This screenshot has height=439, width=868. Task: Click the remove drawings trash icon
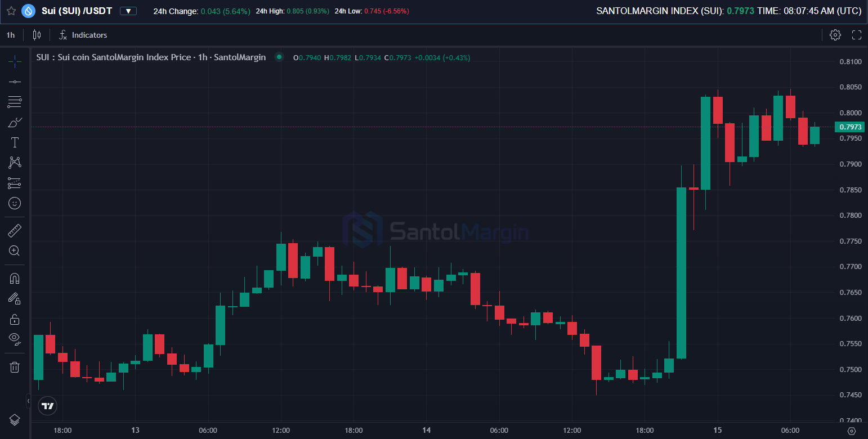tap(15, 367)
